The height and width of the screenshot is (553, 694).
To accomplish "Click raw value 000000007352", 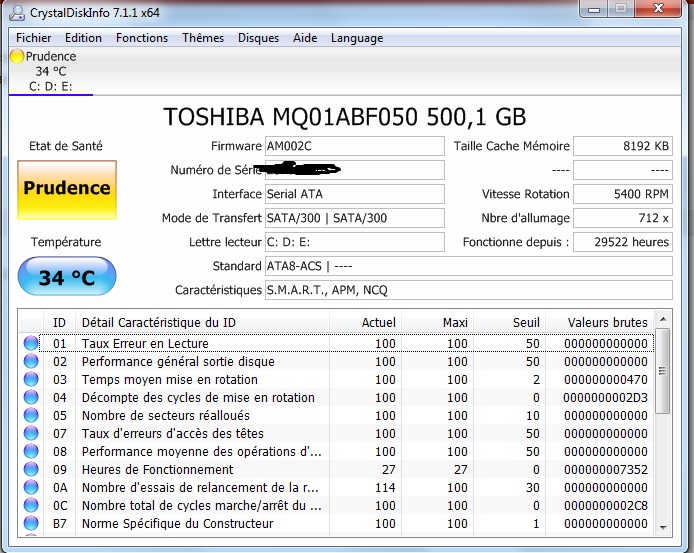I will (x=605, y=469).
